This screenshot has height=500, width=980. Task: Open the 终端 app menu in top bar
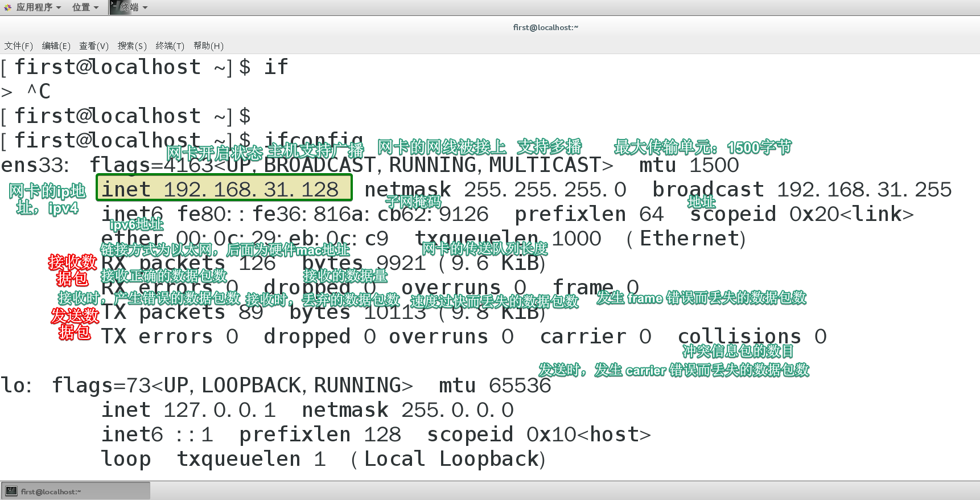click(x=134, y=7)
